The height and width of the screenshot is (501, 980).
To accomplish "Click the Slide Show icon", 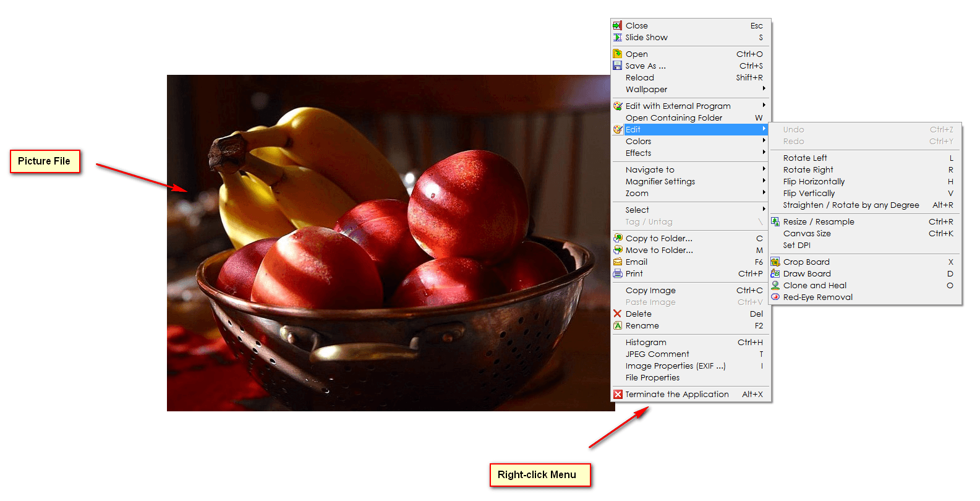I will click(x=617, y=38).
